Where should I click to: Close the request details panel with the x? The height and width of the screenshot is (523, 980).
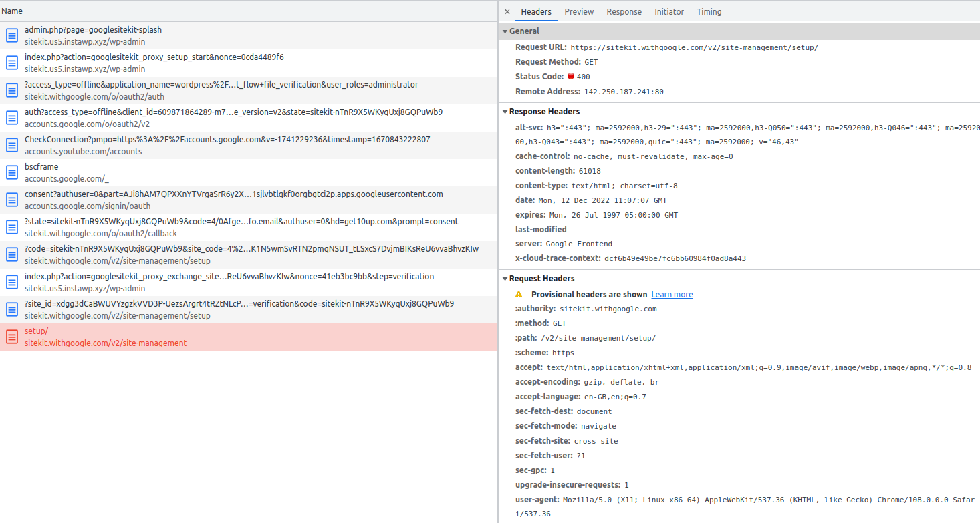tap(507, 11)
